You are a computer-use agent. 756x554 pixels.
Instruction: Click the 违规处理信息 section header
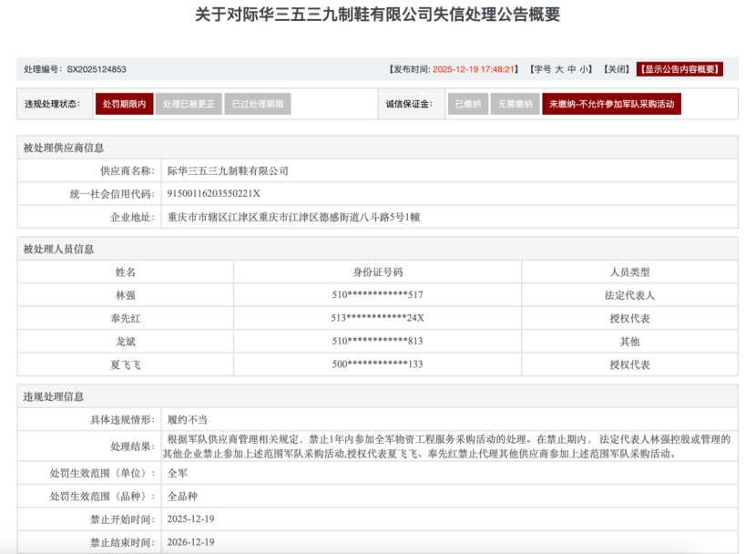[x=53, y=396]
